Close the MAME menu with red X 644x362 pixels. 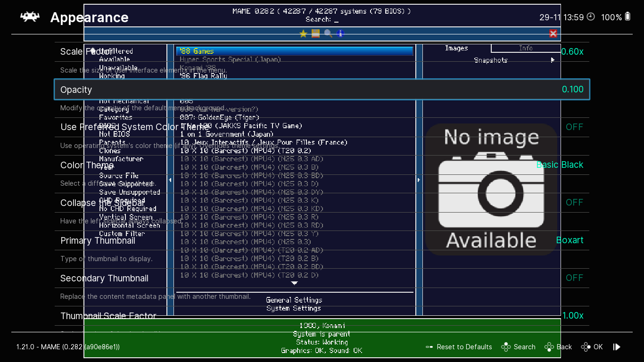pyautogui.click(x=553, y=33)
